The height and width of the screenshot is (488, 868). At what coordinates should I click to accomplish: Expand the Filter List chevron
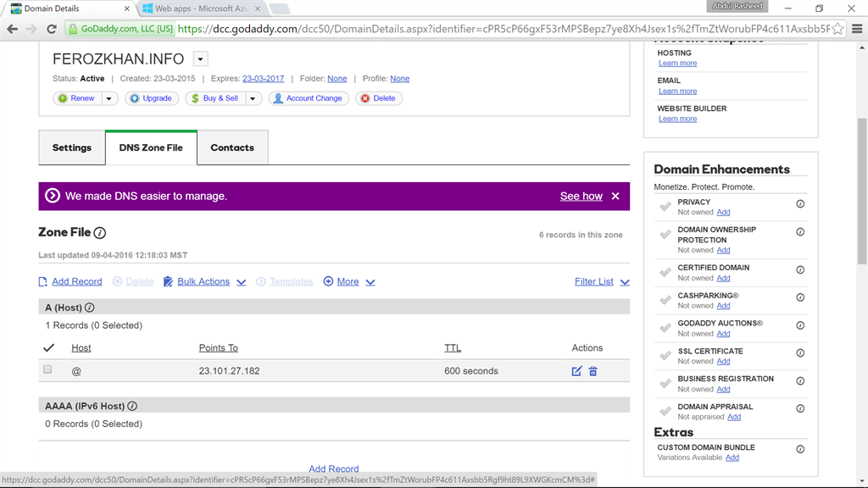tap(625, 282)
